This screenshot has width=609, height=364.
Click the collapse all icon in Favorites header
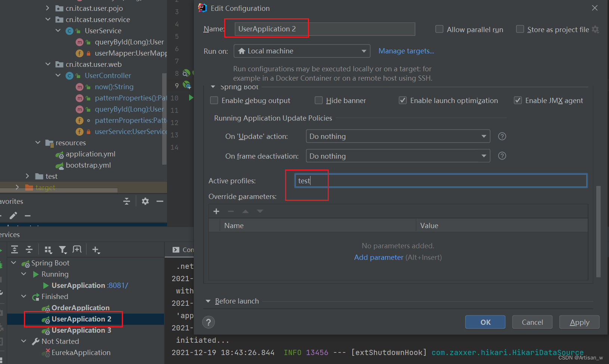(x=127, y=201)
